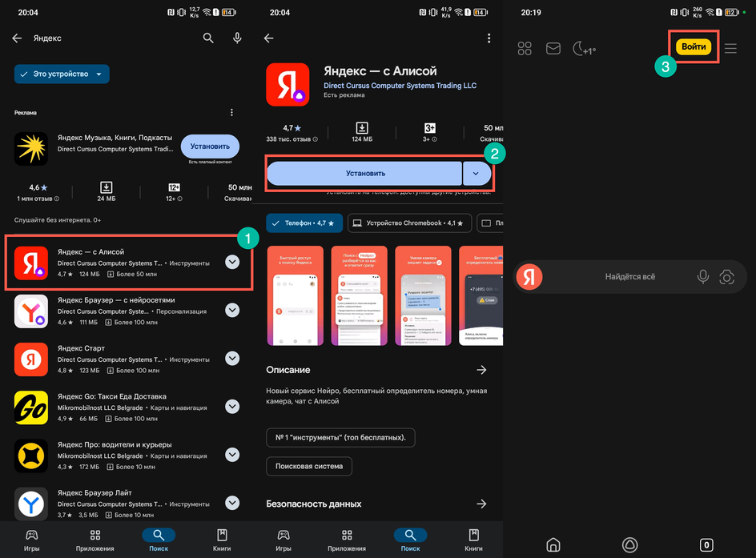This screenshot has width=756, height=558.
Task: Select the Устройство Chromebook • 4,1 chip
Action: (409, 223)
